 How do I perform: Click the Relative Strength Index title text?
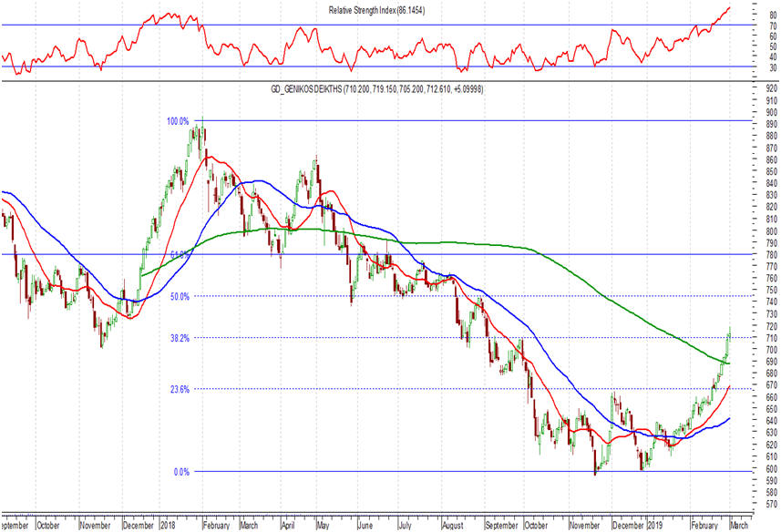tap(376, 10)
